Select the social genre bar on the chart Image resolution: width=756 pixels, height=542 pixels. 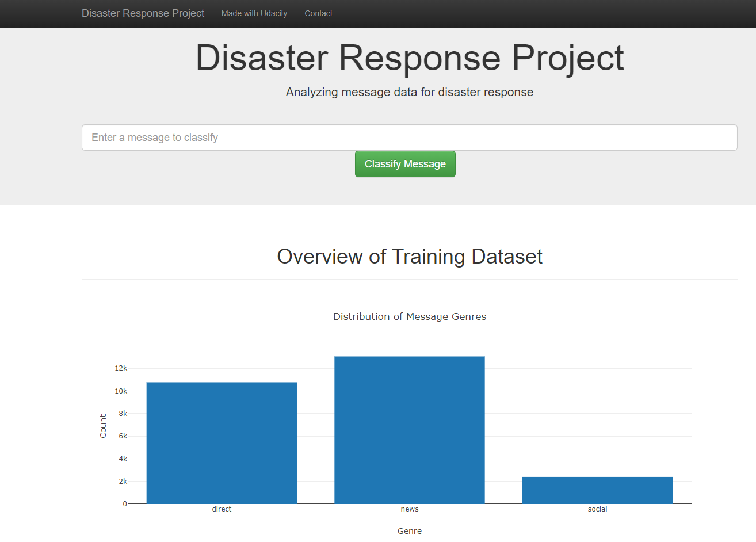coord(597,489)
